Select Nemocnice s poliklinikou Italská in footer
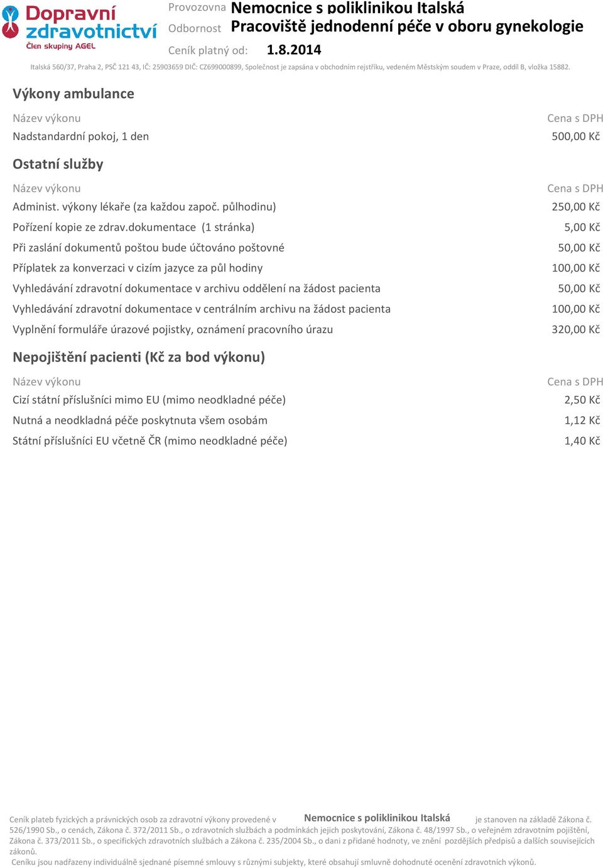This screenshot has height=868, width=603. pos(377,818)
